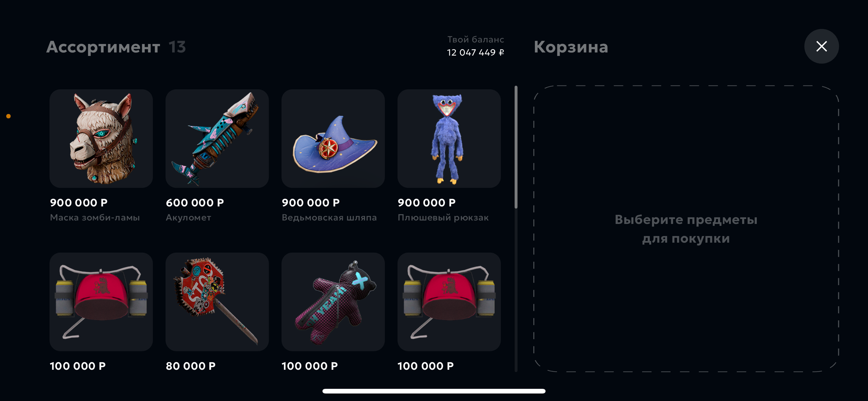Screen dimensions: 868x401
Task: Choose the plush blue monster backpack
Action: tap(449, 138)
